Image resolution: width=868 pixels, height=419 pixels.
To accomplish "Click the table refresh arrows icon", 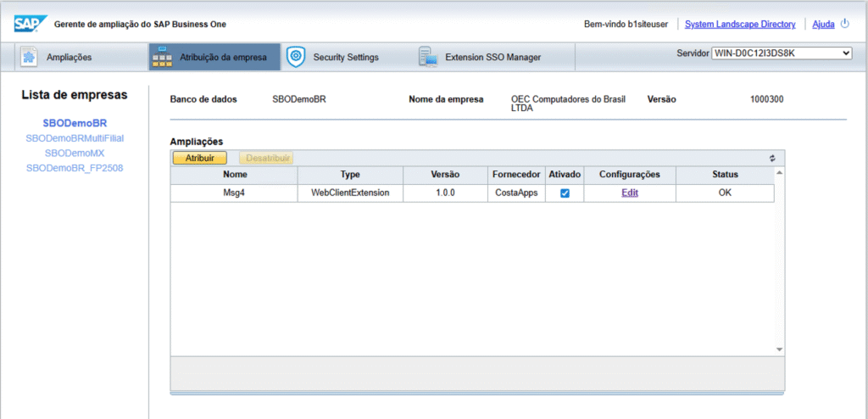I will (x=772, y=158).
